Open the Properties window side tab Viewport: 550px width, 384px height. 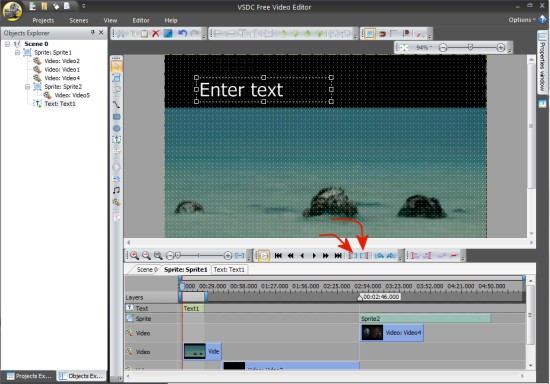coord(542,62)
